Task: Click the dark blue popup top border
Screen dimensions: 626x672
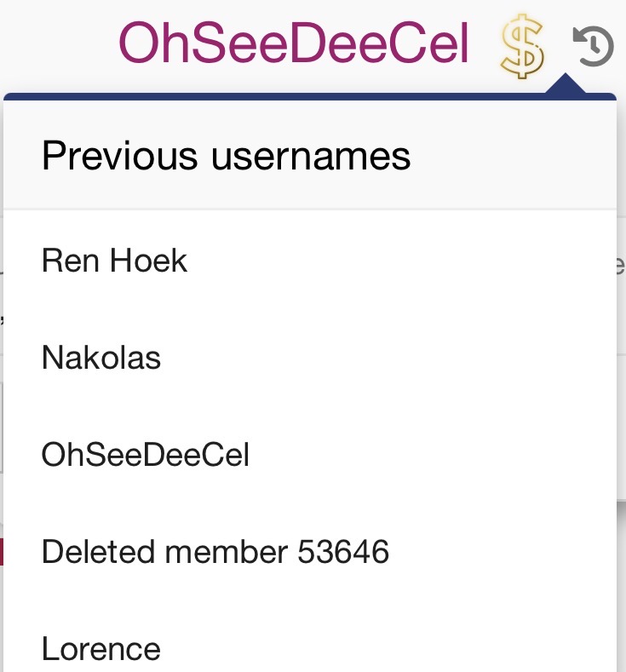Action: 310,96
